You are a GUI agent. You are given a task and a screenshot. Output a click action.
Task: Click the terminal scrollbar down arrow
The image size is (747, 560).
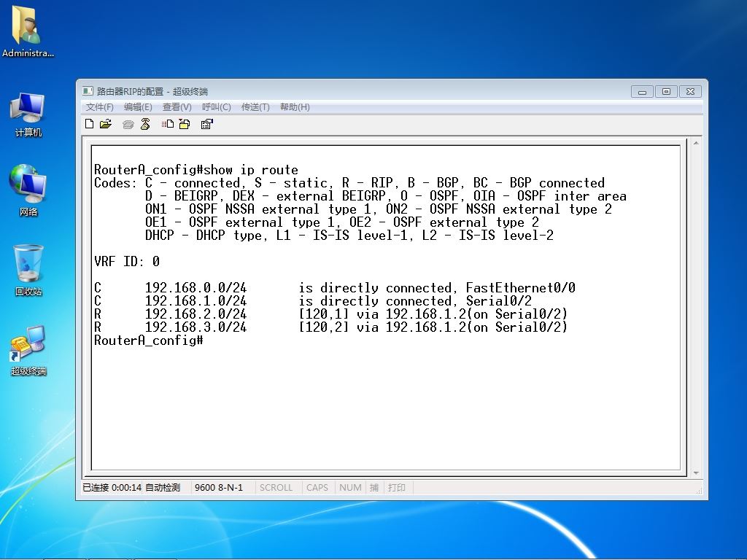coord(696,472)
